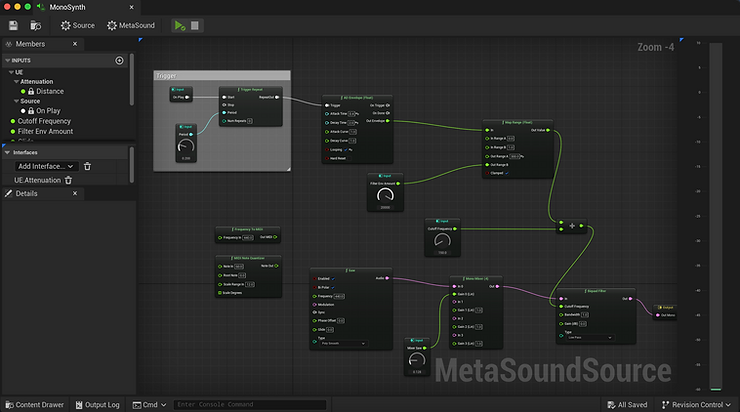Click the Out Mono pin on Output node
740x412 pixels.
click(x=658, y=315)
